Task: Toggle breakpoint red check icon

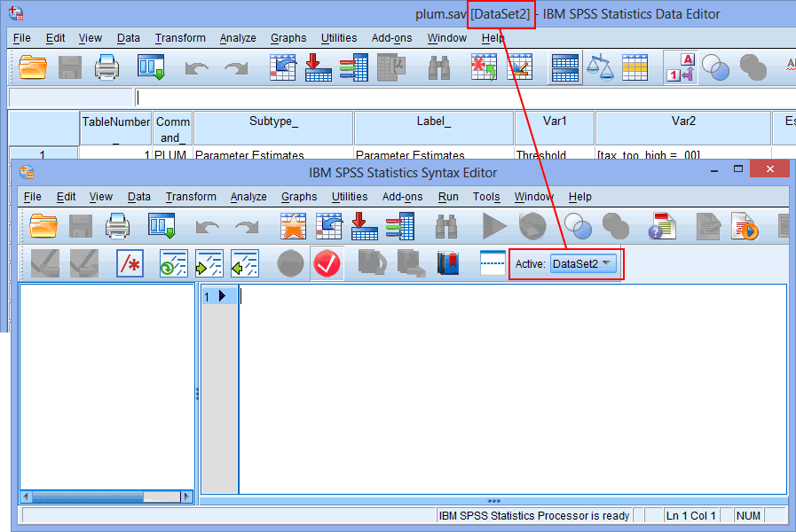Action: tap(327, 263)
